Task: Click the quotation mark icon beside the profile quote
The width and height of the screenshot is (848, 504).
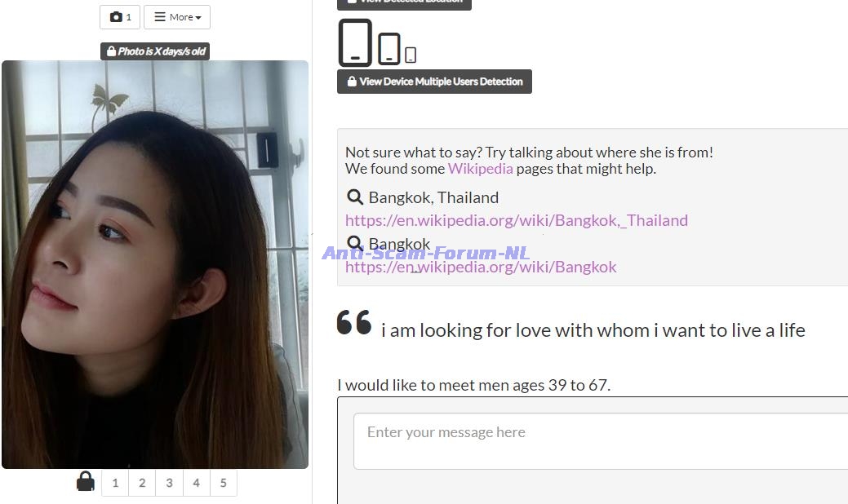Action: click(354, 323)
